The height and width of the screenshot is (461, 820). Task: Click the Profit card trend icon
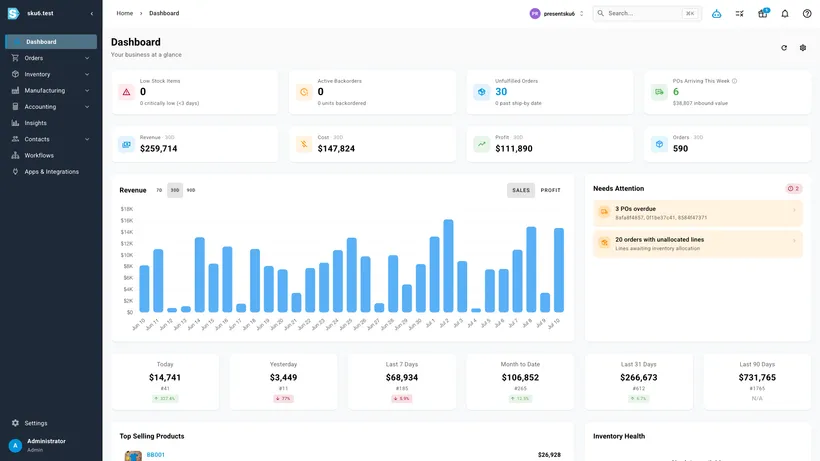pos(482,144)
